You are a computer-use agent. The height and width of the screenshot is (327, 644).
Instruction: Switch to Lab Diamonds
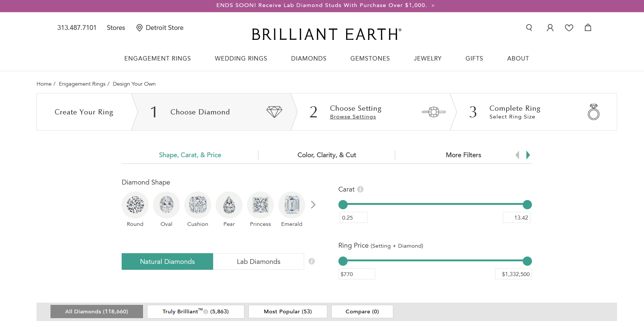pos(258,262)
